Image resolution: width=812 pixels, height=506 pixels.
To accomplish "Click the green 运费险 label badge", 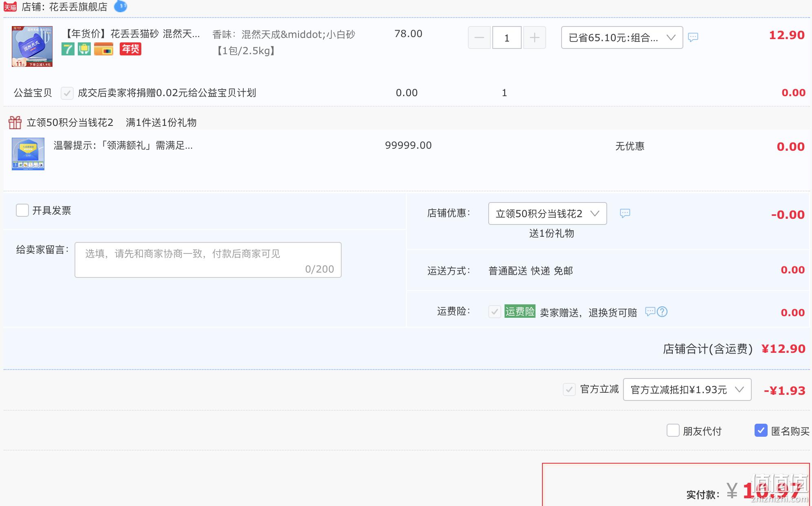I will pos(520,312).
